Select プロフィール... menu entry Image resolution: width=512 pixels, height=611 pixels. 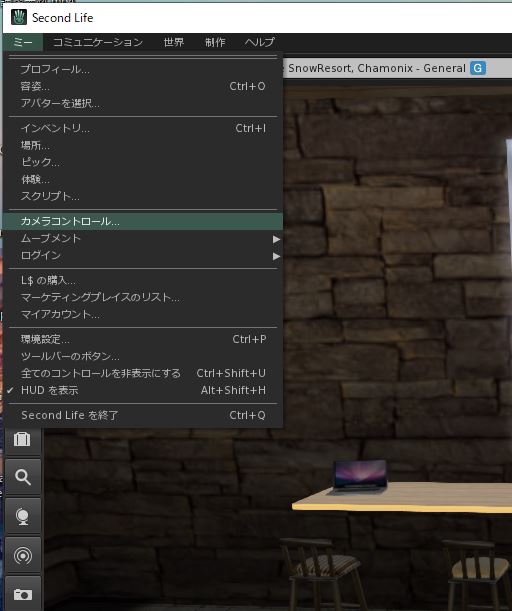click(x=143, y=69)
